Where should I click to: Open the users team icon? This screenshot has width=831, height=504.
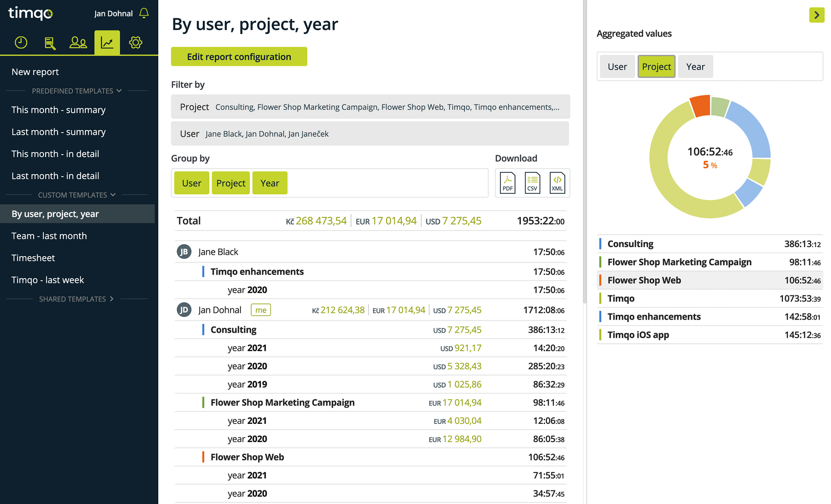tap(78, 42)
